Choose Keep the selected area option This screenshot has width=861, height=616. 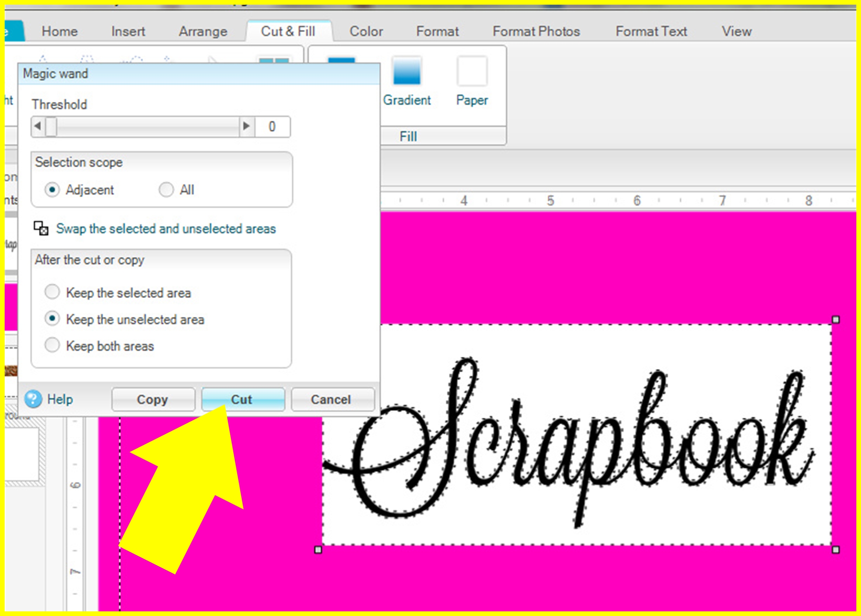point(52,292)
